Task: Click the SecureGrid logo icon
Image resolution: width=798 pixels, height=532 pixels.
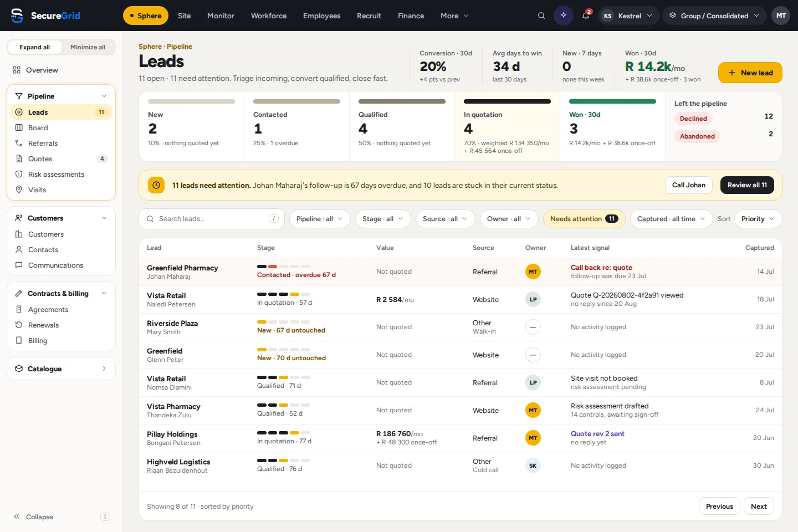Action: pyautogui.click(x=17, y=16)
